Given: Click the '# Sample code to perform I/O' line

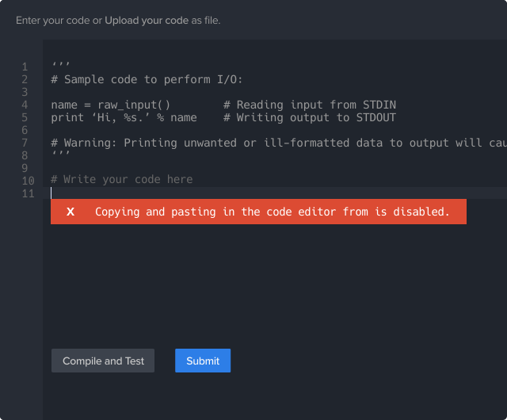Looking at the screenshot, I should tap(147, 79).
